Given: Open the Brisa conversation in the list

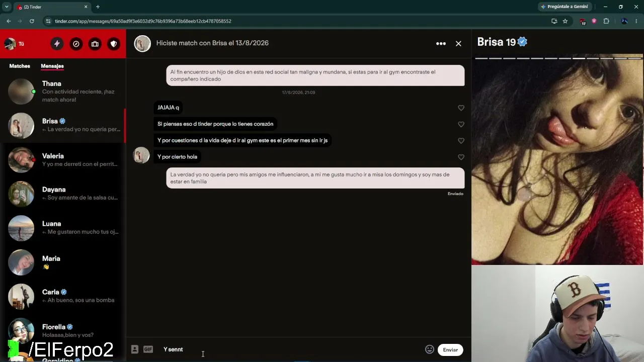Looking at the screenshot, I should point(63,125).
